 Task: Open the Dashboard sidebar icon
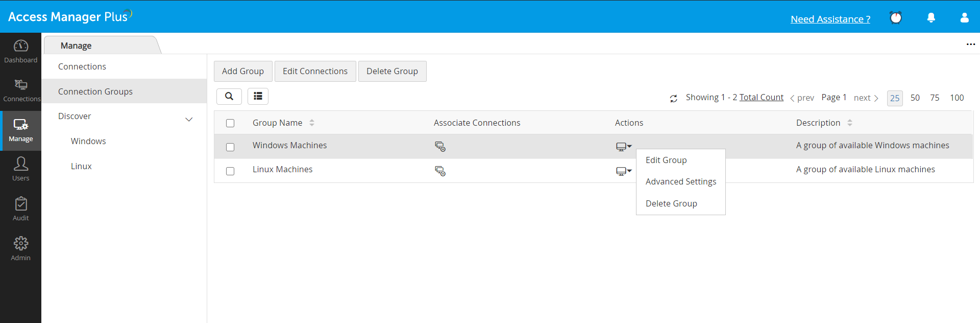(x=20, y=51)
